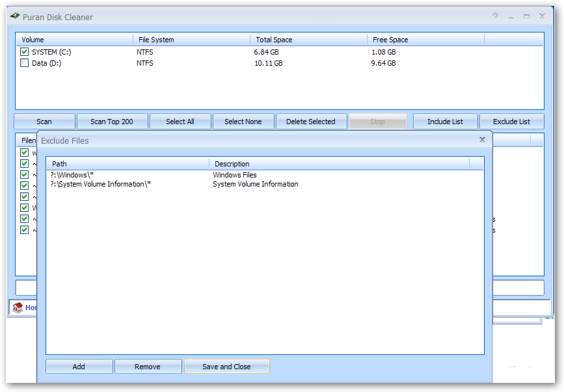Viewport: 564px width, 392px height.
Task: Click the Path column header
Action: coord(128,164)
